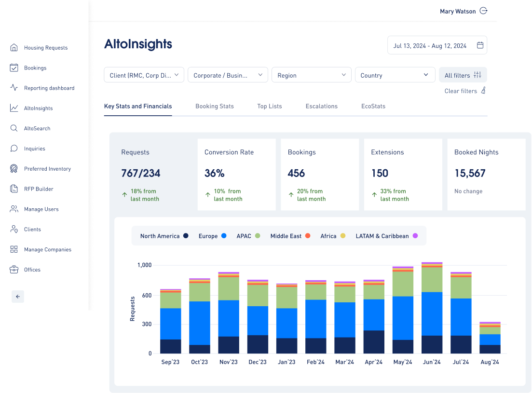Open the EcoStats tab

click(x=373, y=107)
